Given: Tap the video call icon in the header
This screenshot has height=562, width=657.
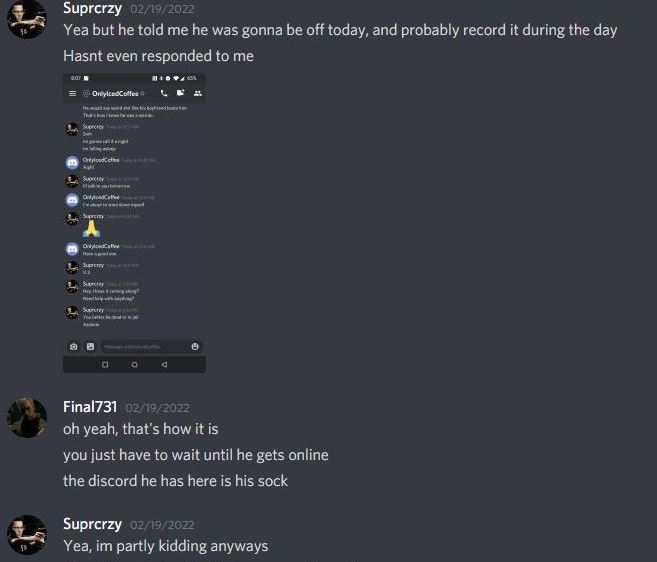Looking at the screenshot, I should (x=181, y=93).
